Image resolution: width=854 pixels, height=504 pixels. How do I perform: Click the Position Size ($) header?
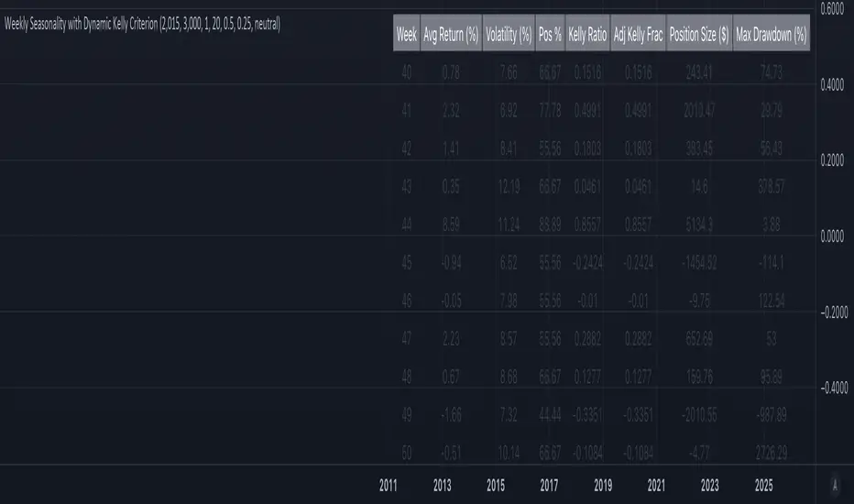click(700, 36)
